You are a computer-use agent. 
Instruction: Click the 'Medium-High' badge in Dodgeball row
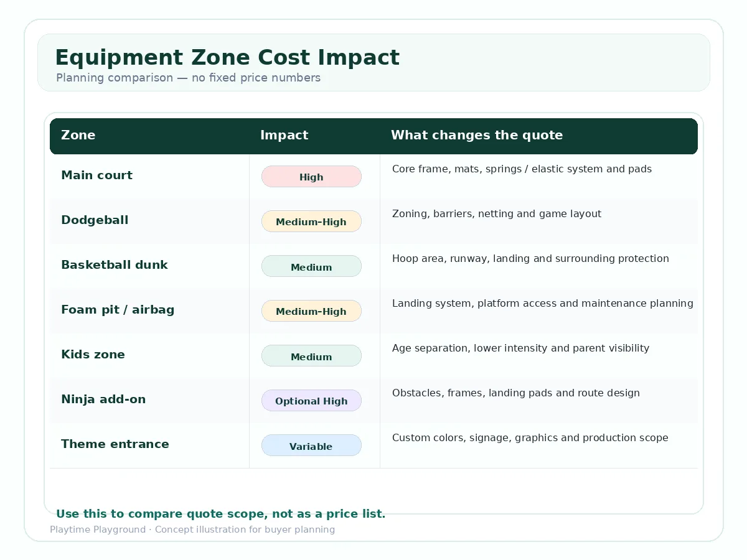(311, 222)
